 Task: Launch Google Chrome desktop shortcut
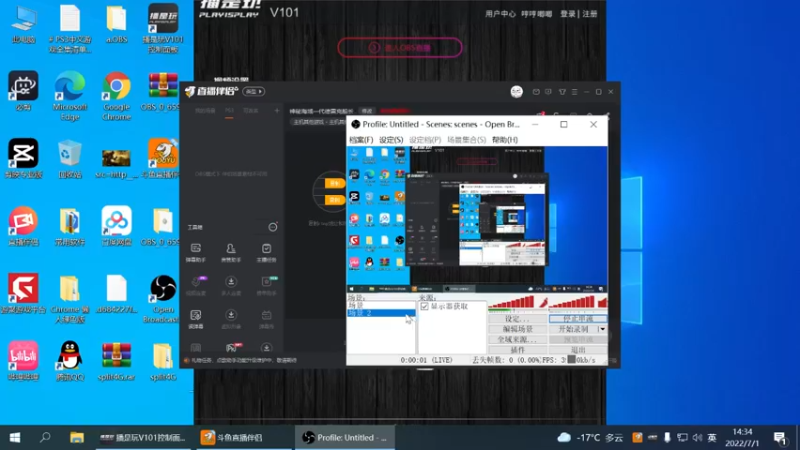click(x=116, y=96)
